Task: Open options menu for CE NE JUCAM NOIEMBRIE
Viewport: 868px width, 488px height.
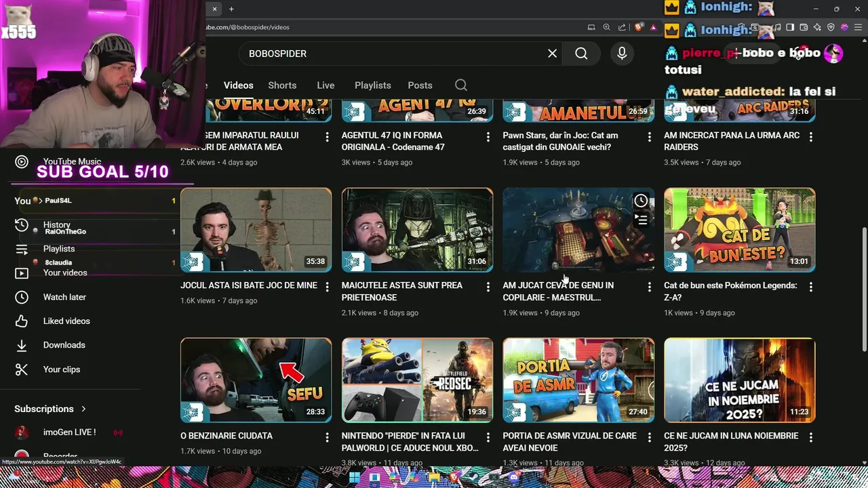Action: [810, 438]
